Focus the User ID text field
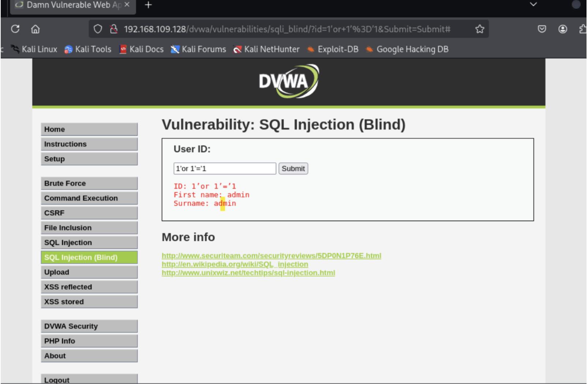Image resolution: width=588 pixels, height=384 pixels. (225, 169)
